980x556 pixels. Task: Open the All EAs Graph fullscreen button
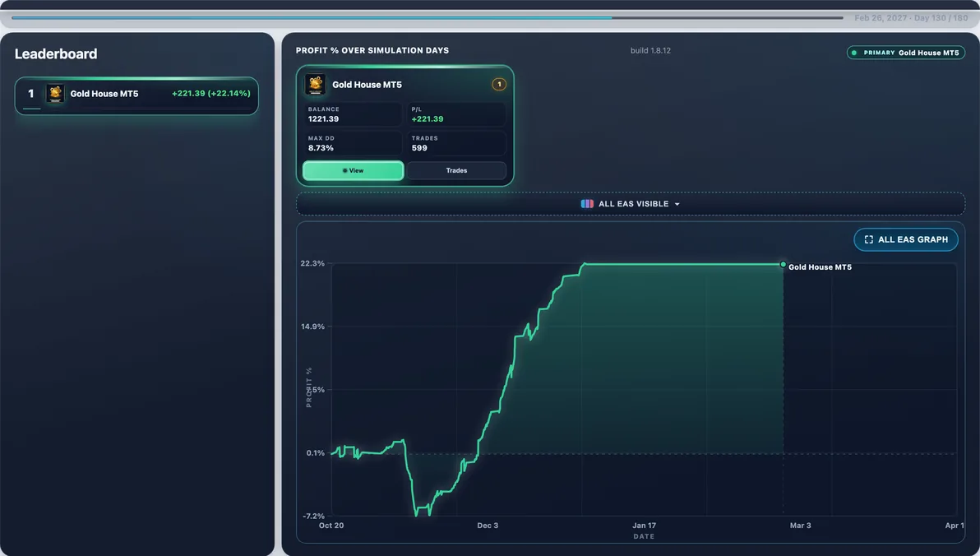pos(906,239)
